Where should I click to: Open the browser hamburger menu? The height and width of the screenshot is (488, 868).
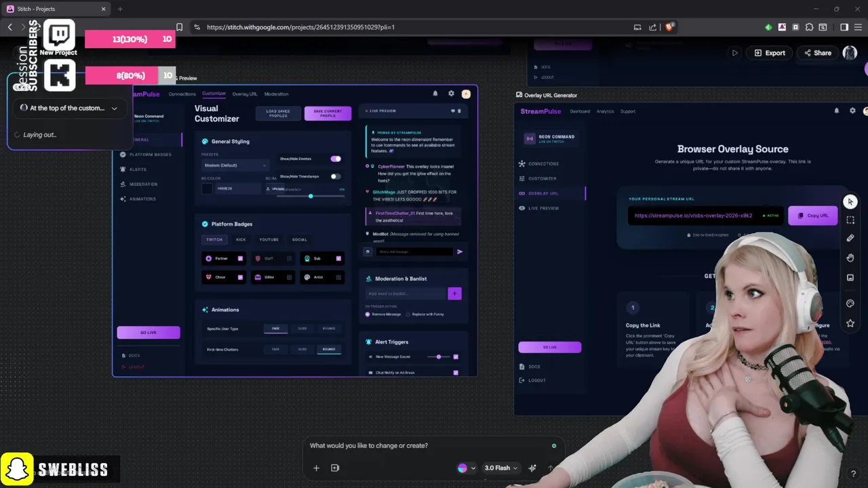pyautogui.click(x=858, y=27)
